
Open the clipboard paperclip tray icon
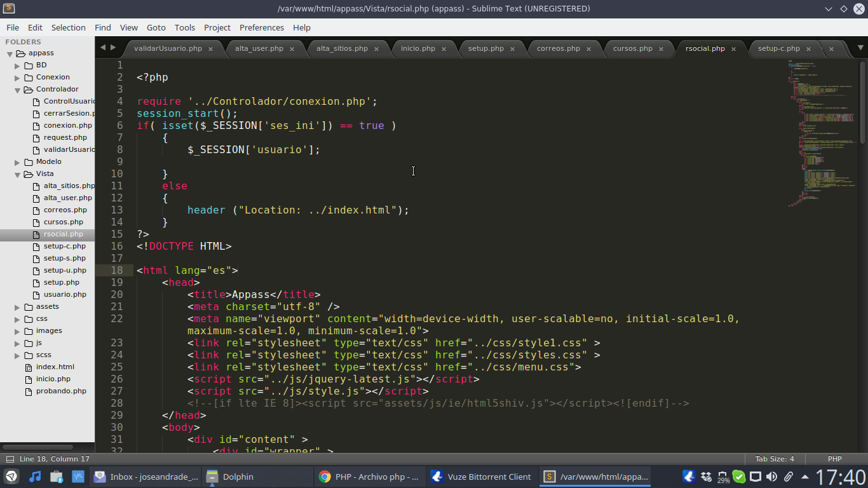click(x=788, y=477)
